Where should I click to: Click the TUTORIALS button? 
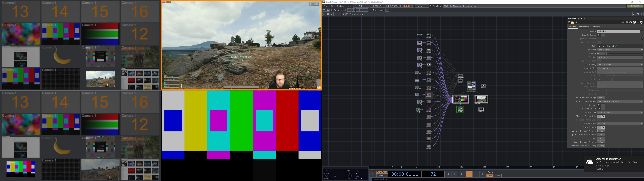click(395, 6)
